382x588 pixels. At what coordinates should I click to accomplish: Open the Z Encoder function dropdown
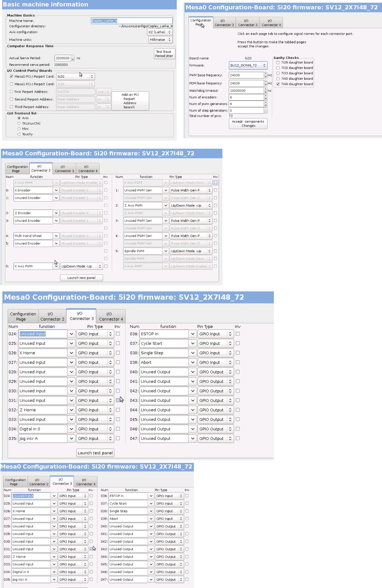(x=56, y=213)
